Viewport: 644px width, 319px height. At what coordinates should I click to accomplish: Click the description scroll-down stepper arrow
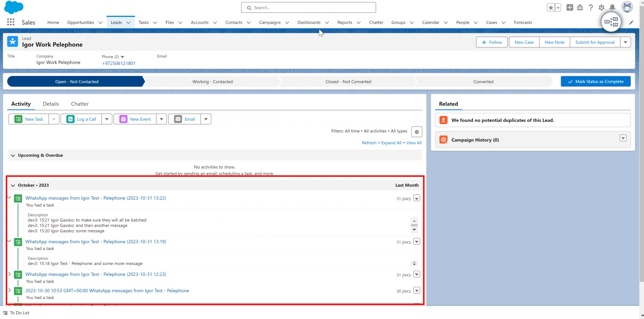[x=414, y=230]
